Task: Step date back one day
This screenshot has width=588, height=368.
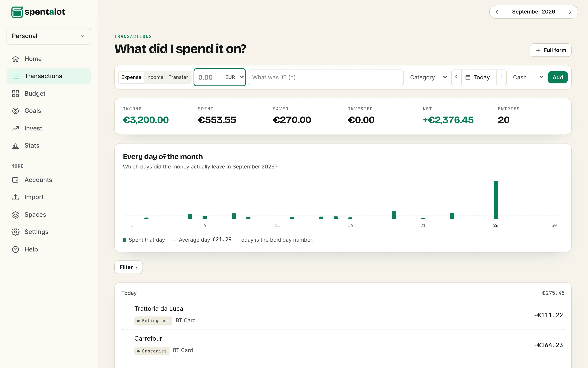Action: coord(457,77)
